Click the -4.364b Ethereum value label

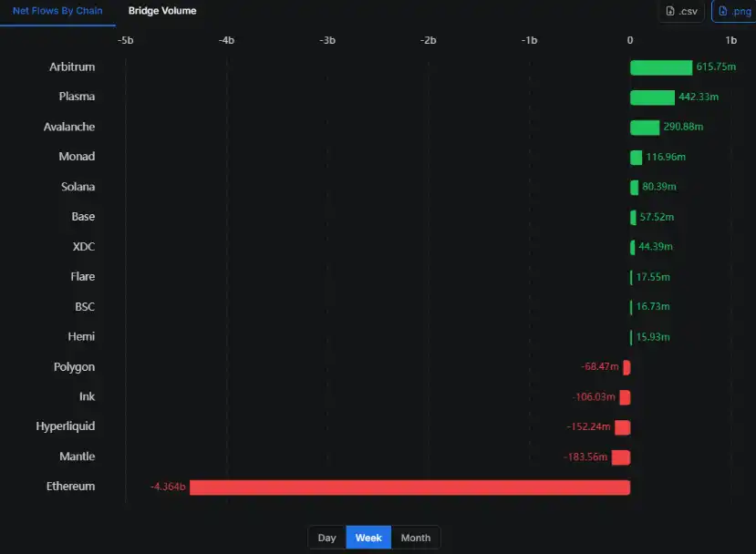pos(168,487)
